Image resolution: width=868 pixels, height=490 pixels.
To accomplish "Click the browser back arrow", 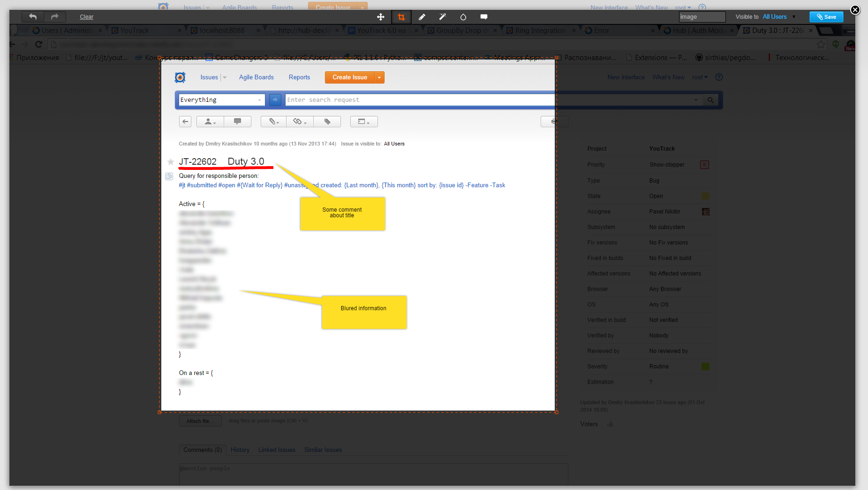I will coord(13,44).
